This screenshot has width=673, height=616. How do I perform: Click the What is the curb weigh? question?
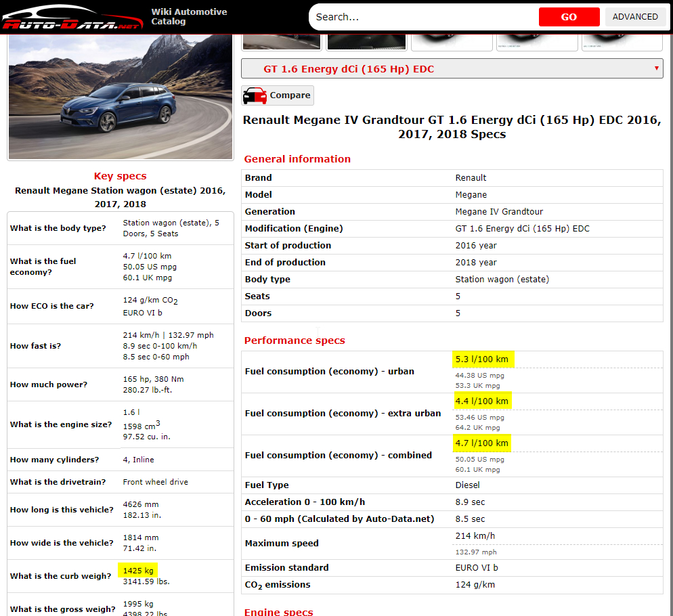(x=60, y=576)
